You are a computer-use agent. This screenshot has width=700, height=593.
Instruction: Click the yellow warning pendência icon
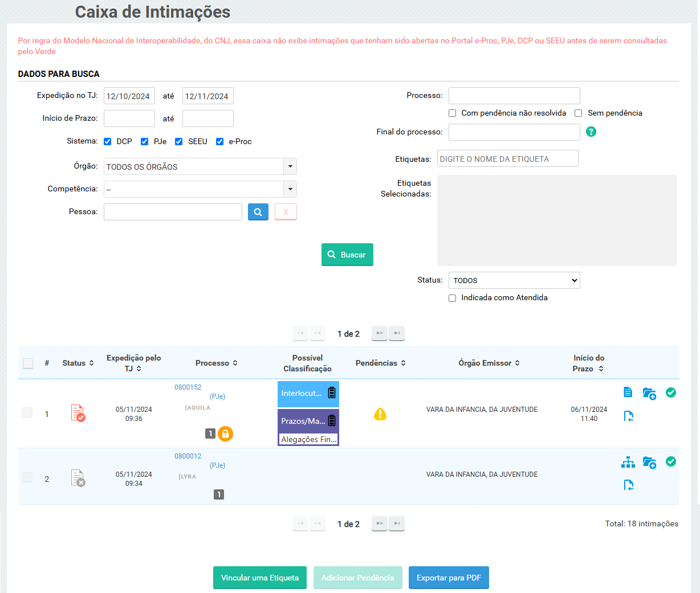click(380, 414)
